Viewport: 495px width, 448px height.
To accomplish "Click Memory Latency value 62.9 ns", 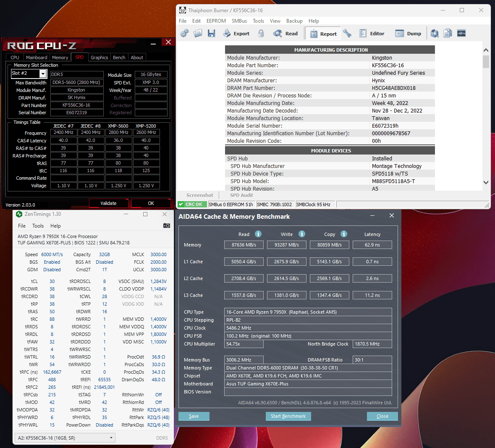I will 372,245.
